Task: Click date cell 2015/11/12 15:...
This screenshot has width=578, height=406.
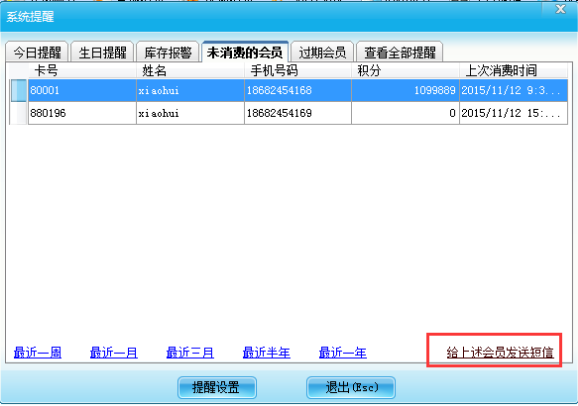Action: (x=513, y=113)
